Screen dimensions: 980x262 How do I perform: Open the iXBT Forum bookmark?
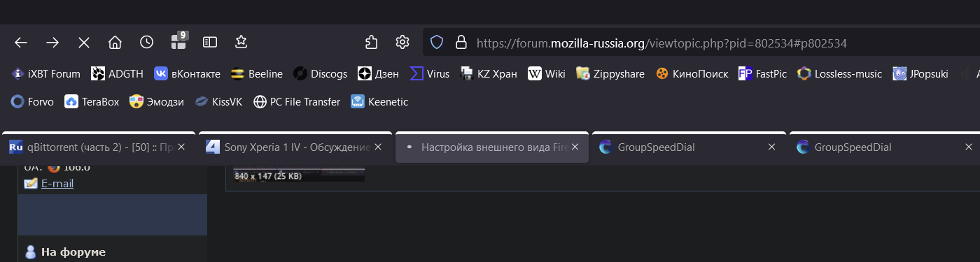45,73
